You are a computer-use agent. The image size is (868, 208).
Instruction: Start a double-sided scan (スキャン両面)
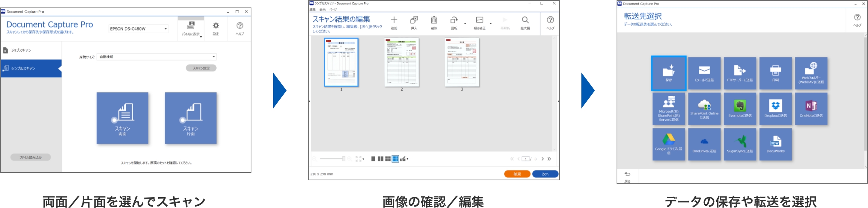122,118
